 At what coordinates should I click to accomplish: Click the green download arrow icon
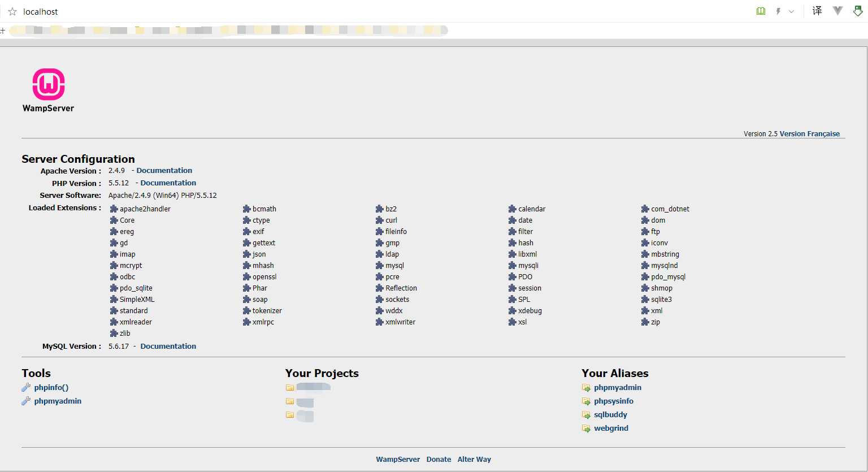858,11
